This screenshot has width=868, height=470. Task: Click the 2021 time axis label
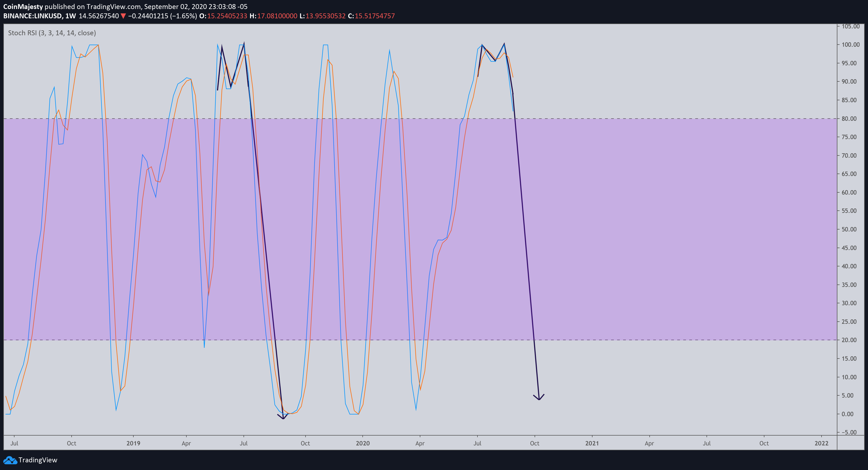click(592, 443)
